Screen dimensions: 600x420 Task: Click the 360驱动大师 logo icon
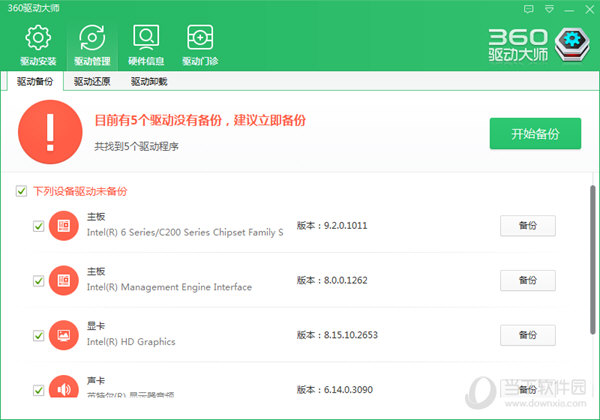click(x=572, y=44)
